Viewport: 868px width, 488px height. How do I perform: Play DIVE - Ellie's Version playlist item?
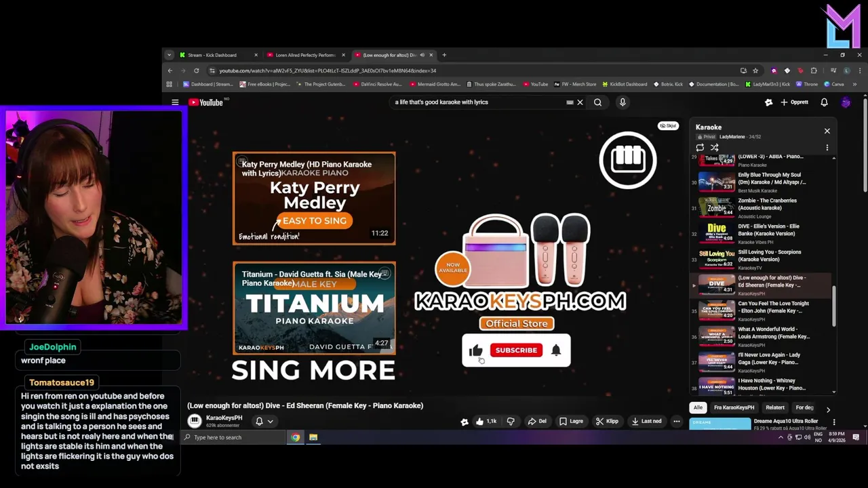click(761, 234)
